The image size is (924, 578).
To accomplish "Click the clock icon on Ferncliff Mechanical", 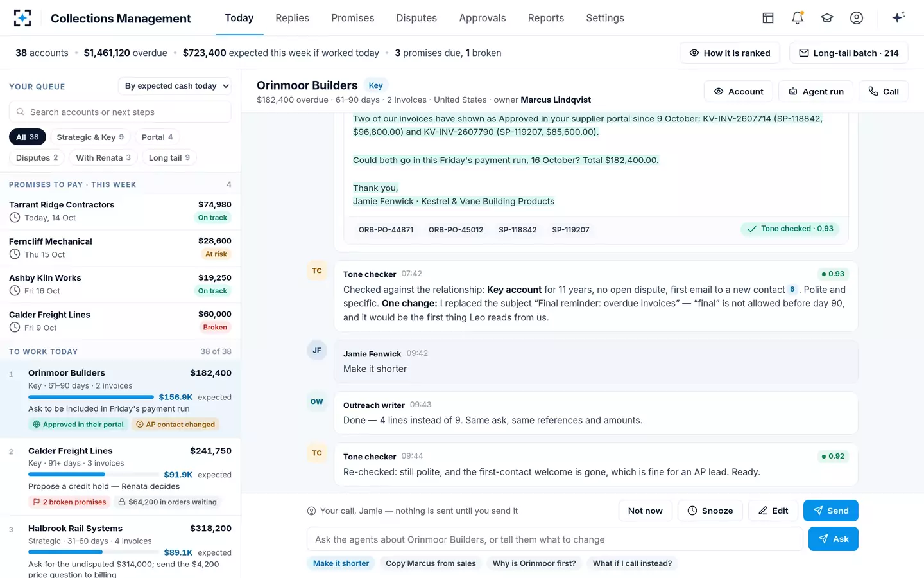I will [x=15, y=254].
